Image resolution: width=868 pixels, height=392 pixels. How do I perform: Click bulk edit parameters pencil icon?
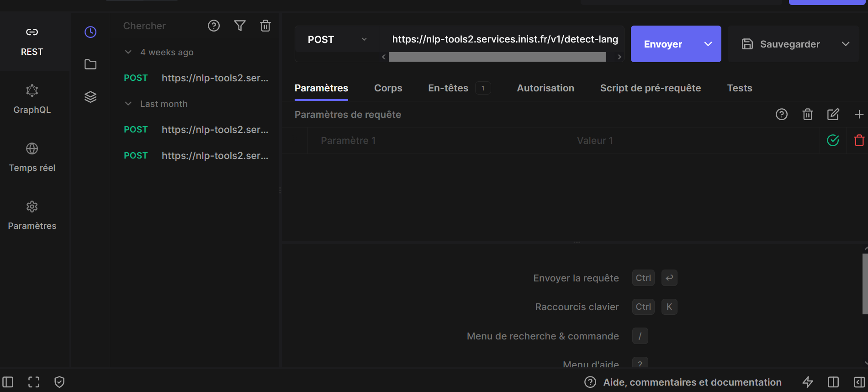click(833, 114)
